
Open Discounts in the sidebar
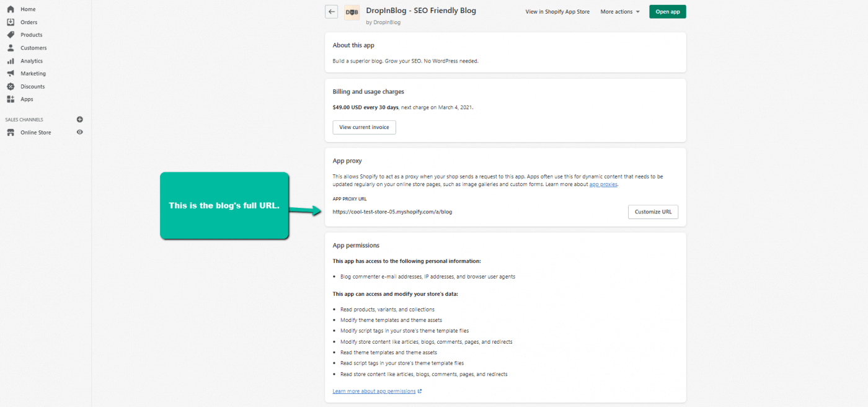[33, 86]
